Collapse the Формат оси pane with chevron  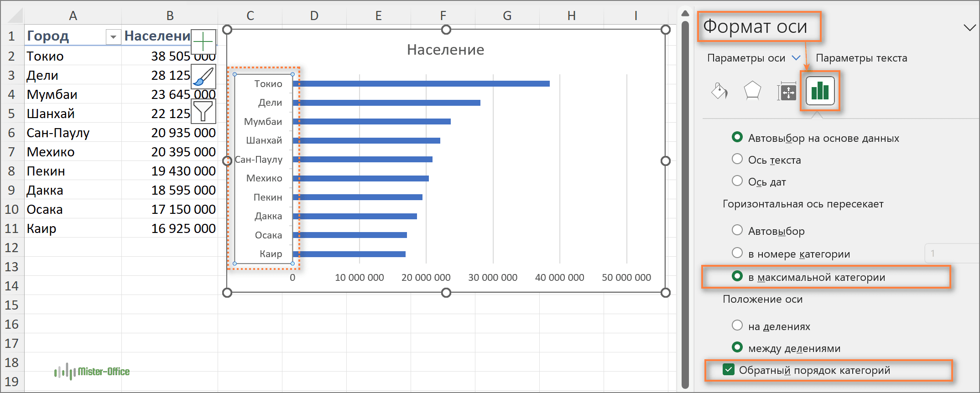pos(970,28)
